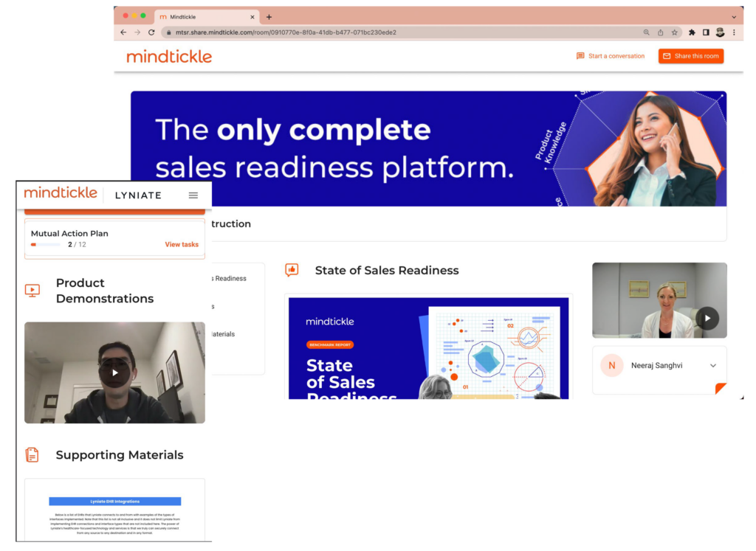
Task: Select the "State of Sales Readiness" heading
Action: (387, 270)
